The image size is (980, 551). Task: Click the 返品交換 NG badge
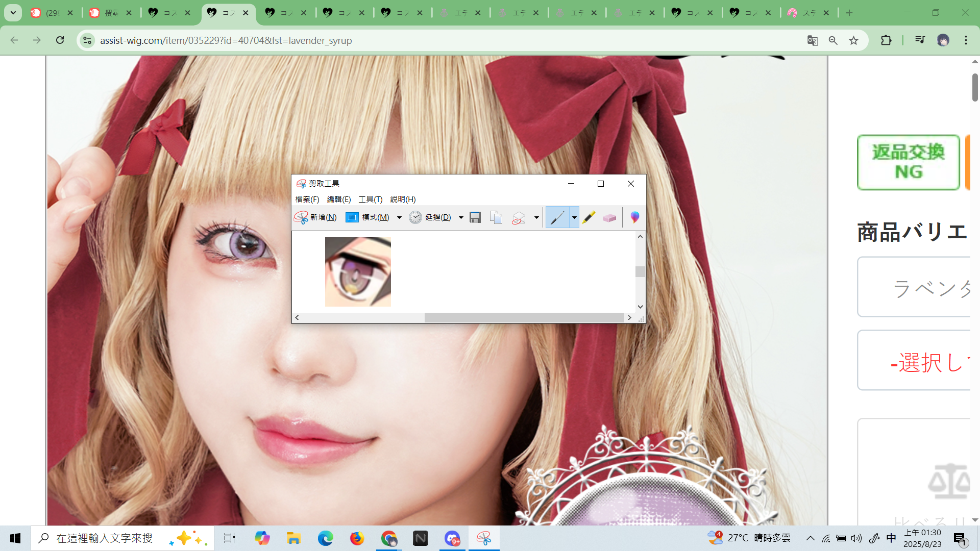[908, 162]
